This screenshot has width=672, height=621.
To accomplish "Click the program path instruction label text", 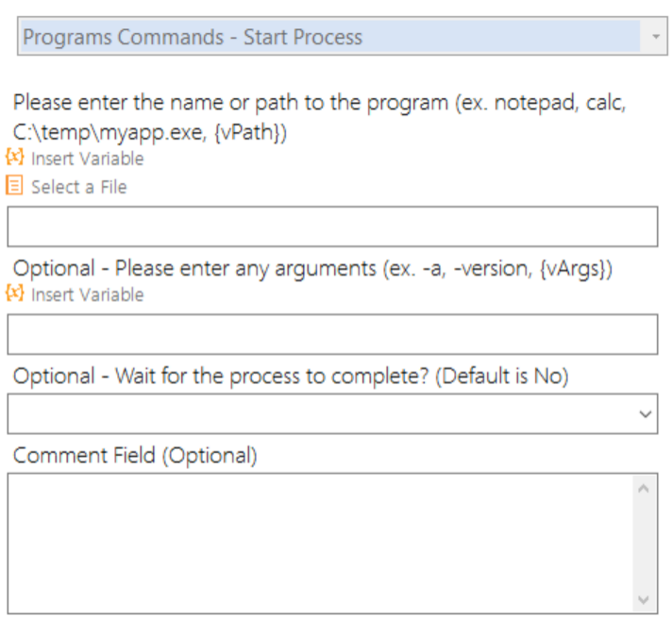I will click(319, 117).
